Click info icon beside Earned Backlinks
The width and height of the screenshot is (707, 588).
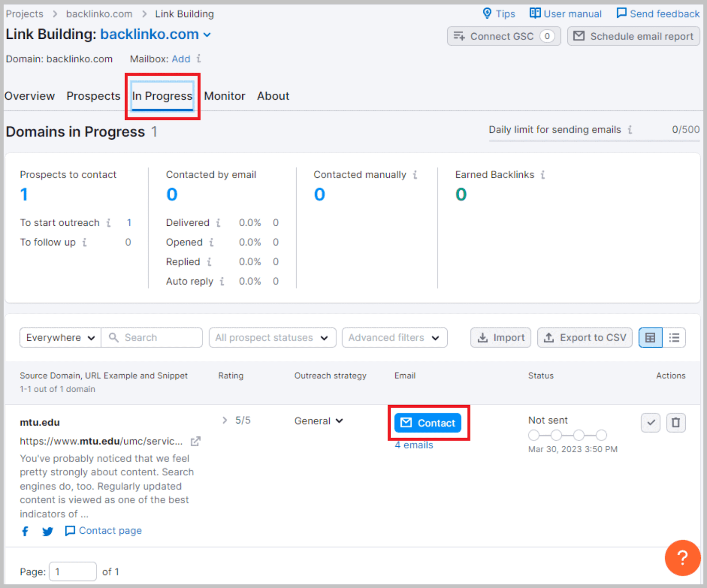tap(543, 175)
